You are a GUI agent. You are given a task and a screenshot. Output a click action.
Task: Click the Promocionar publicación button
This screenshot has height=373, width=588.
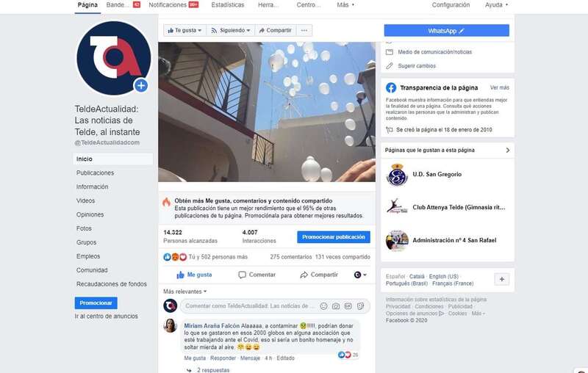coord(334,237)
